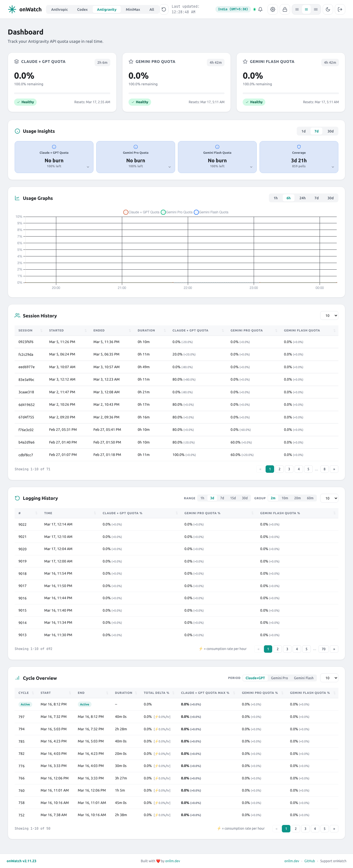Set Usage Graphs range to 24h
The image size is (353, 868).
click(x=303, y=198)
